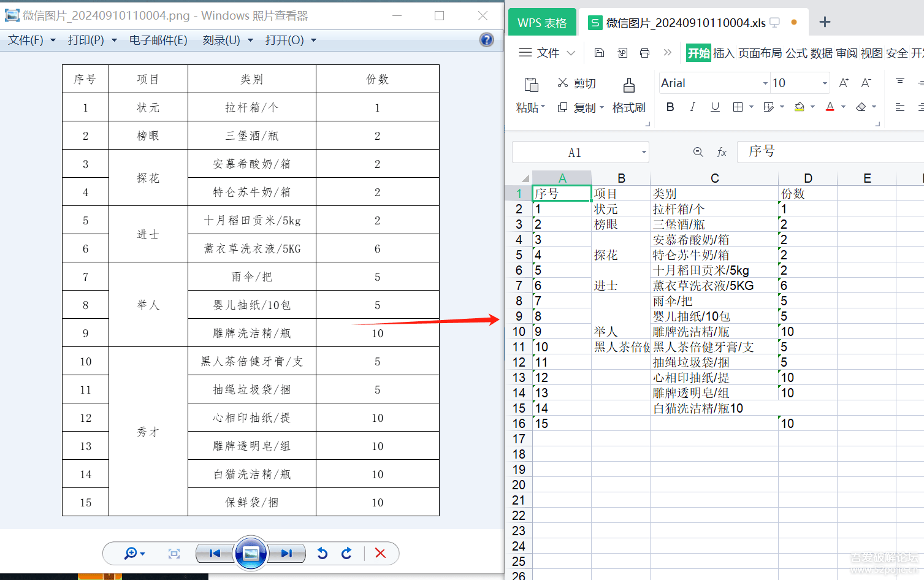The height and width of the screenshot is (580, 924).
Task: Open the insert function fx icon
Action: coord(722,151)
